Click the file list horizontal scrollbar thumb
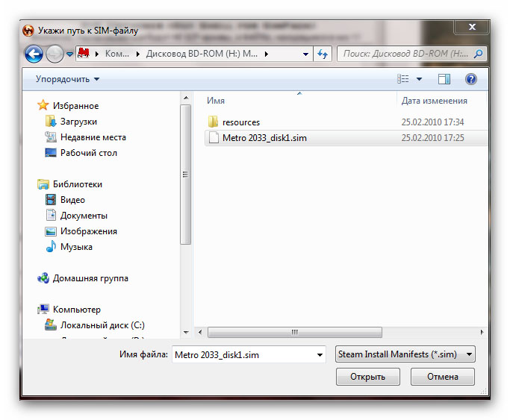 click(295, 332)
